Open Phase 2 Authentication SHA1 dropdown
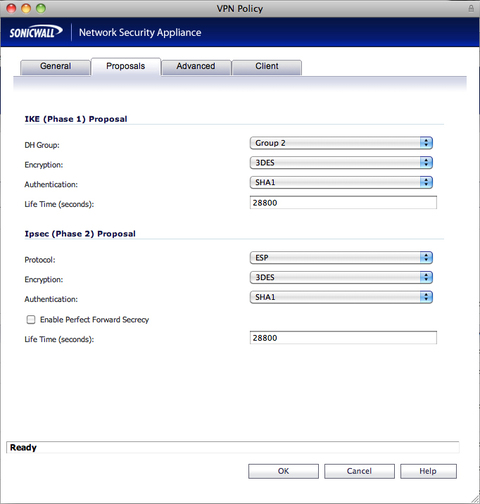Screen dimensions: 480x504 [x=341, y=297]
